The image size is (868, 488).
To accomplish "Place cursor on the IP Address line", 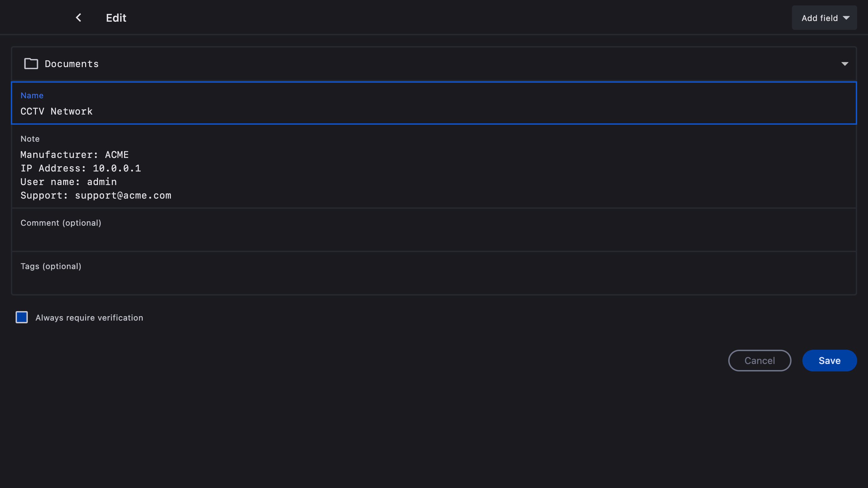I will coord(81,168).
